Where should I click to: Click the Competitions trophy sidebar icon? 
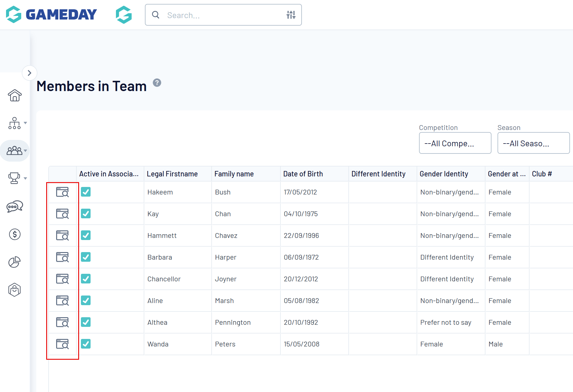point(14,178)
